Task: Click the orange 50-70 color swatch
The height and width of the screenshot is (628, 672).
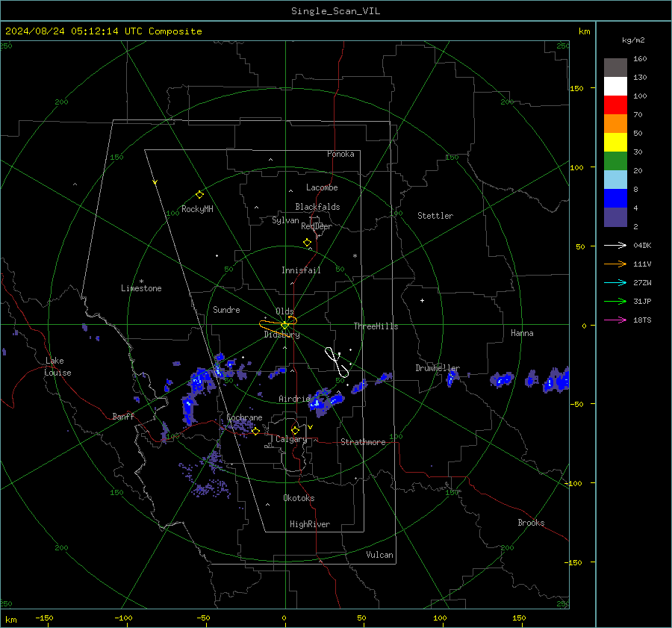Action: (615, 124)
